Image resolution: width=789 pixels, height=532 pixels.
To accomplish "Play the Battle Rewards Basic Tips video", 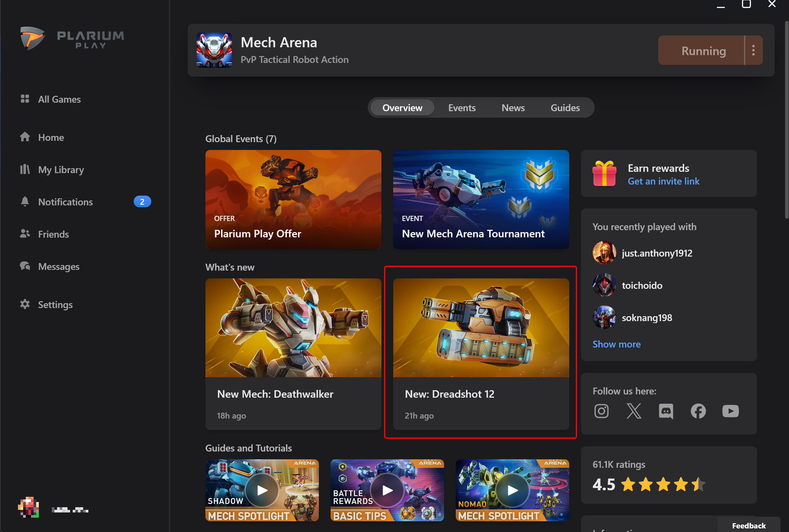I will click(387, 490).
